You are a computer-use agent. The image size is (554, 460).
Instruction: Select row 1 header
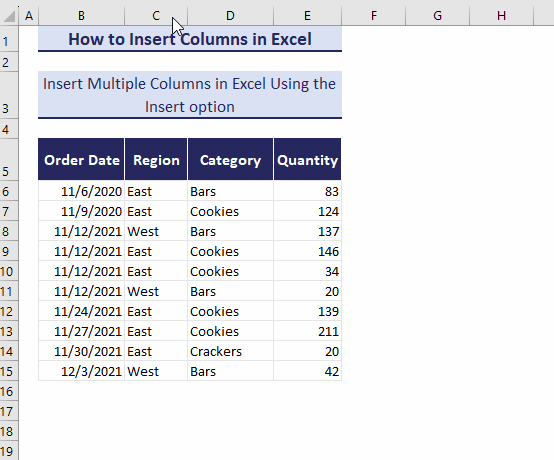9,39
